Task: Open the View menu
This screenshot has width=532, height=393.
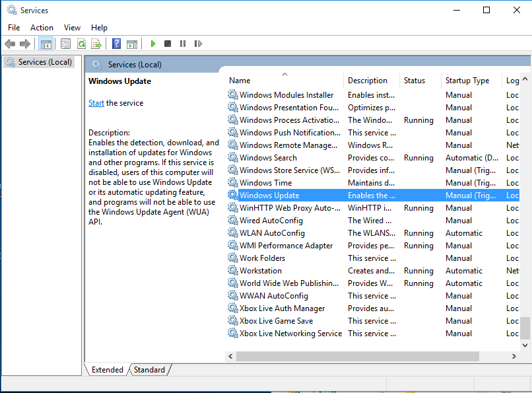Action: click(x=72, y=28)
